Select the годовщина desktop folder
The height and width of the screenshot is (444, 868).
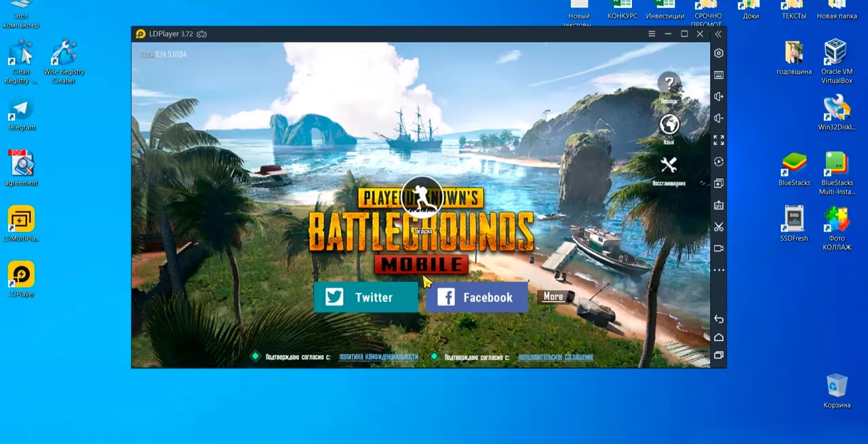coord(794,57)
